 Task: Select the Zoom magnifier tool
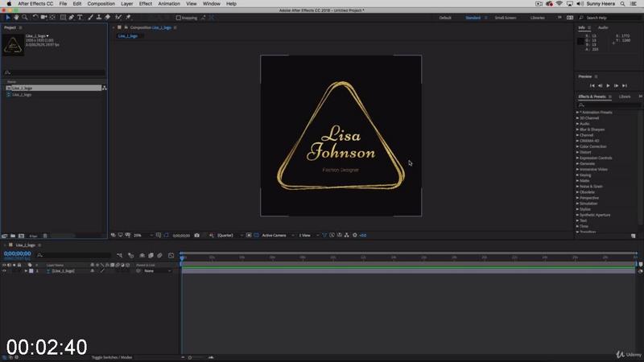(25, 17)
